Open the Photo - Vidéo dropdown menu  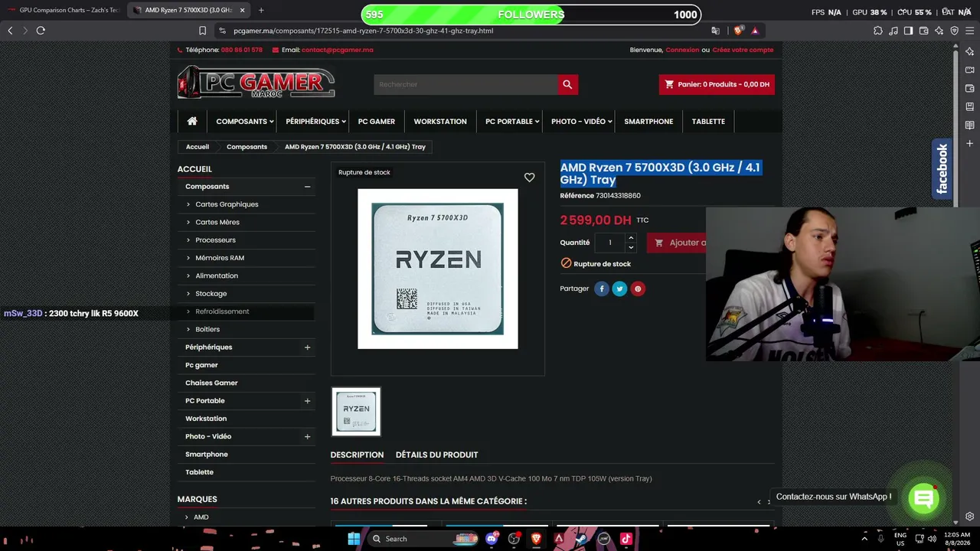(581, 121)
